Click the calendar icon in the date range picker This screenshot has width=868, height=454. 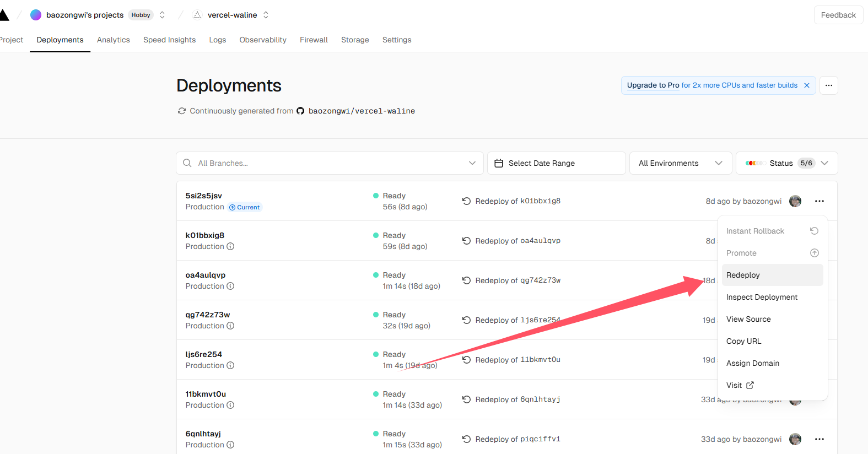coord(499,163)
